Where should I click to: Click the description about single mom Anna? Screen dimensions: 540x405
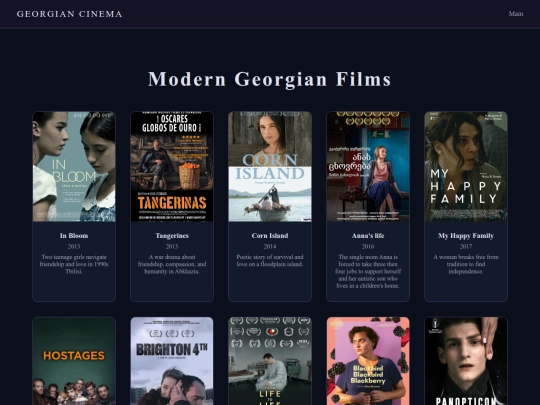pos(368,271)
